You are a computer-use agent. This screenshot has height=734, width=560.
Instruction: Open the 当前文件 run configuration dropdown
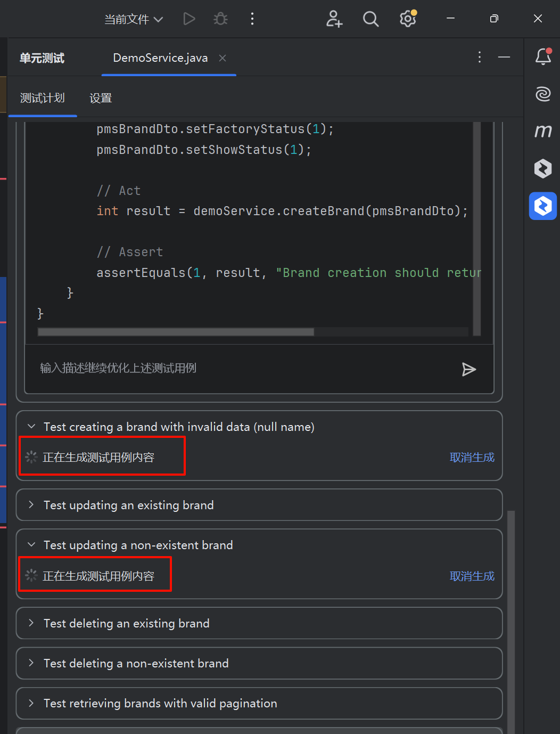[134, 20]
